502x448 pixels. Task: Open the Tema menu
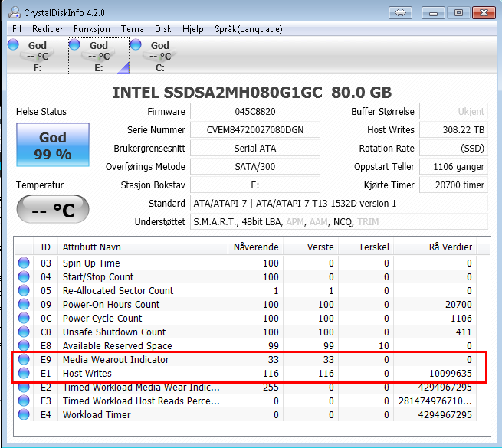(x=133, y=29)
